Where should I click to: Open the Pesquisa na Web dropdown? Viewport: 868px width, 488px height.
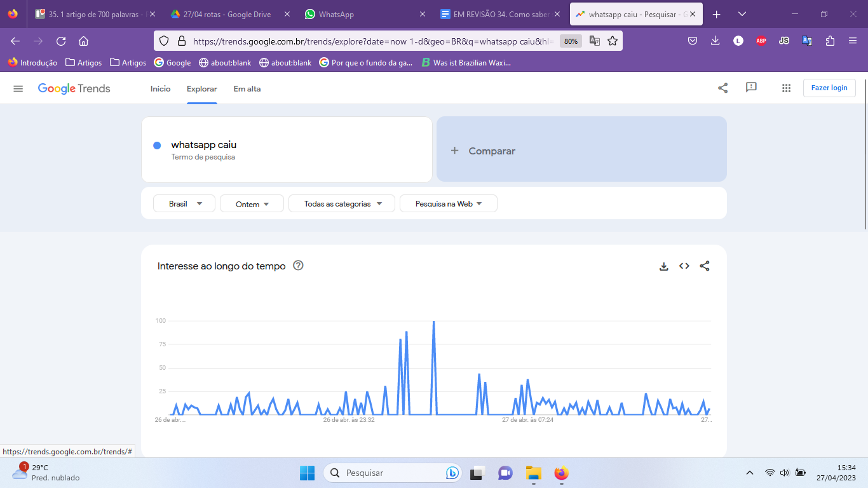pyautogui.click(x=448, y=204)
